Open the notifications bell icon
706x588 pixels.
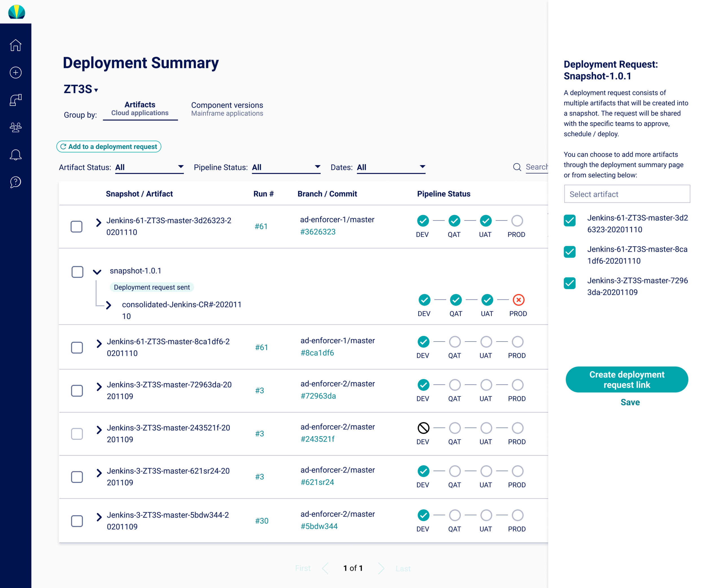point(16,155)
